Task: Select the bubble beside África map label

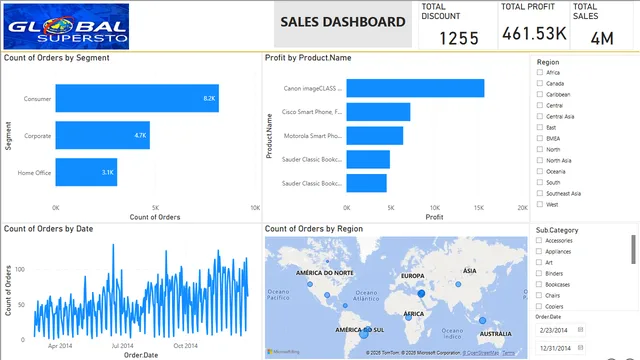Action: tap(408, 318)
